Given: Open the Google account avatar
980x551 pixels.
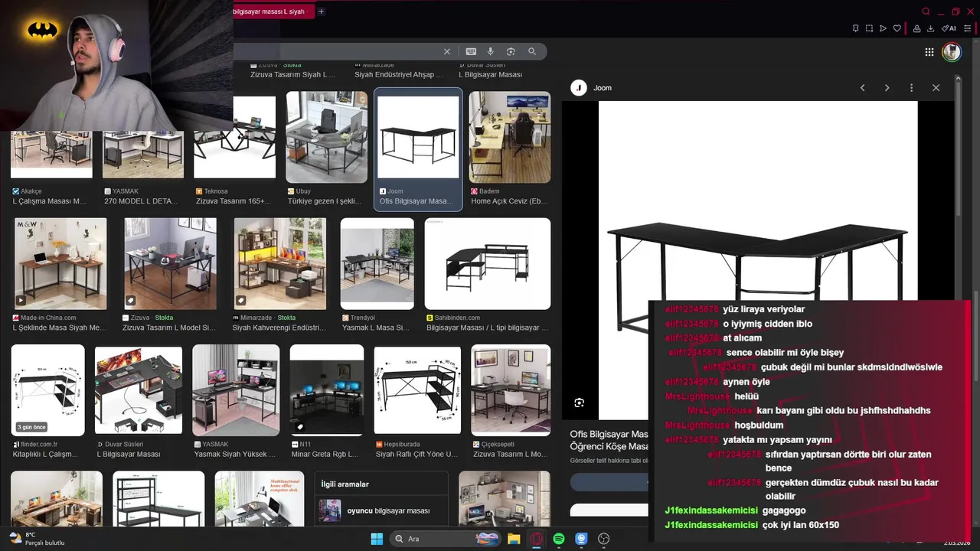Looking at the screenshot, I should tap(952, 52).
